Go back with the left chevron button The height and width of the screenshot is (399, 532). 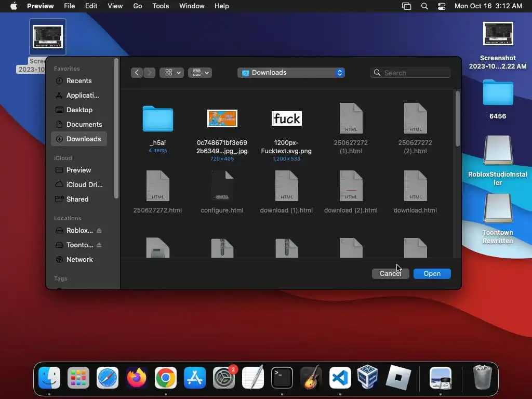137,73
